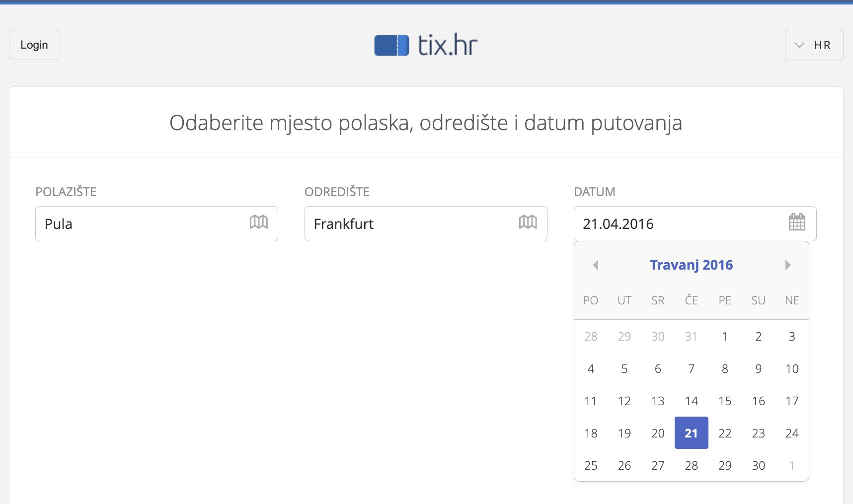Click the Datum field showing 21.04.2016

point(695,224)
